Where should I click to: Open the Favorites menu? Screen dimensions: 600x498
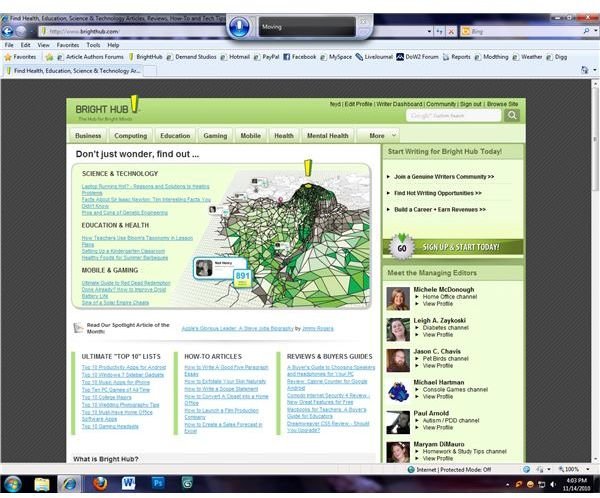68,45
